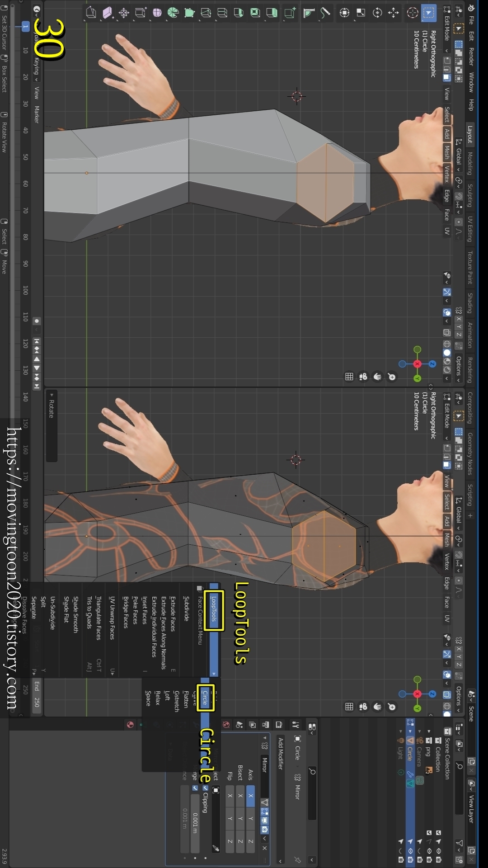488x868 pixels.
Task: Switch to Sculpting workspace tab
Action: (470, 195)
